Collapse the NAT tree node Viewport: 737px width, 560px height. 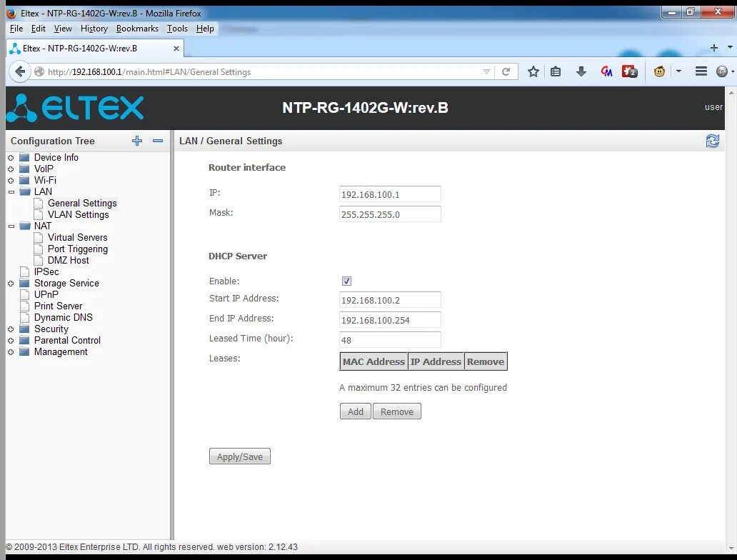point(11,226)
